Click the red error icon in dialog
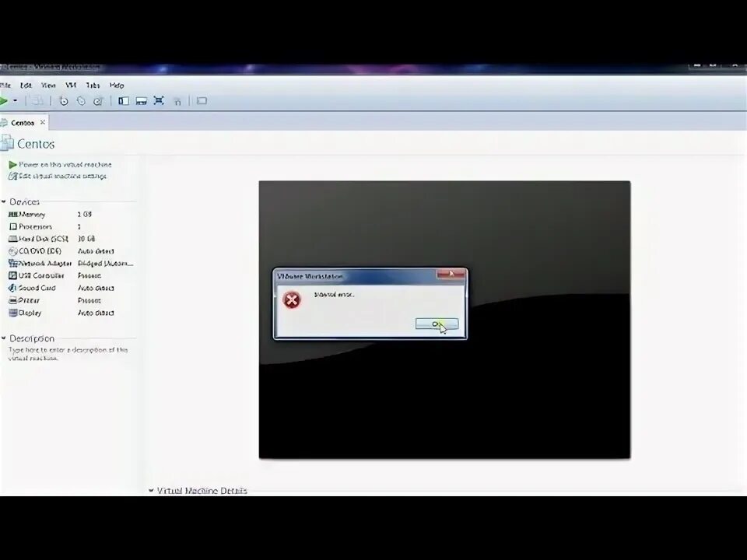747x560 pixels. pos(292,300)
